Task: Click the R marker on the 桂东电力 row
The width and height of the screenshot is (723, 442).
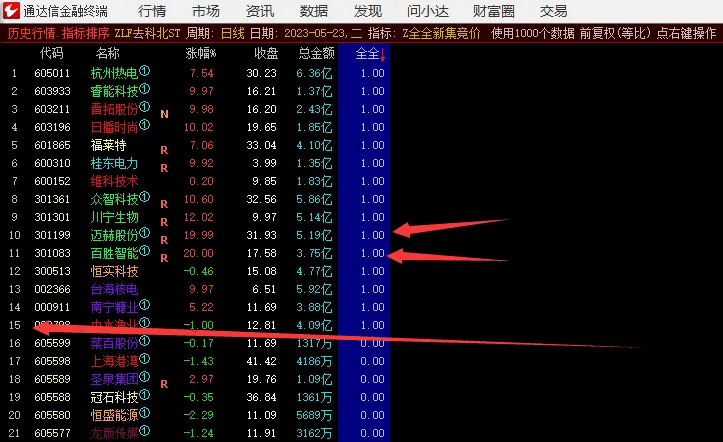Action: (x=164, y=168)
